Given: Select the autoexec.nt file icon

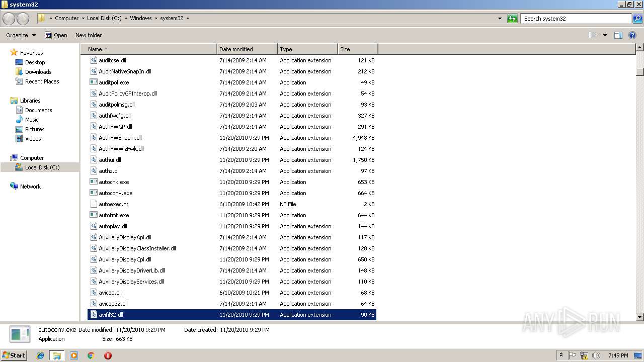Looking at the screenshot, I should [94, 204].
